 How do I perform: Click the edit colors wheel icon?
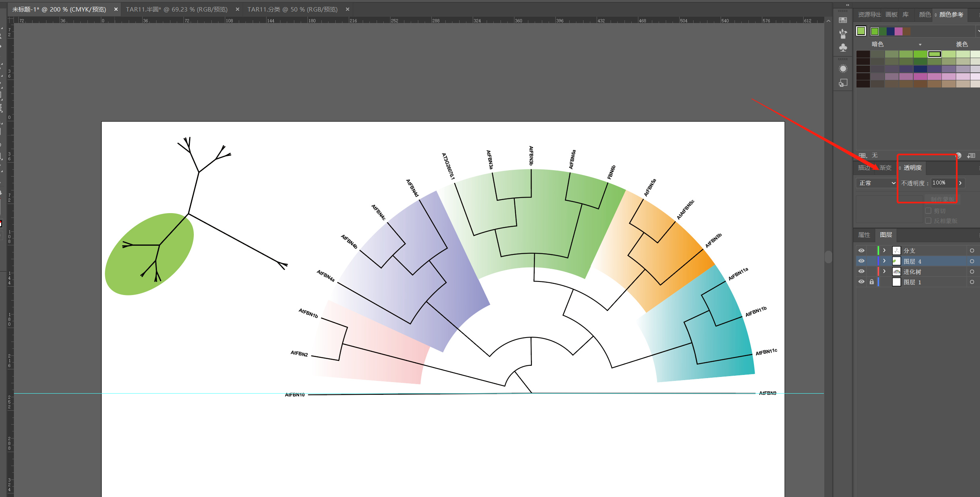tap(959, 155)
